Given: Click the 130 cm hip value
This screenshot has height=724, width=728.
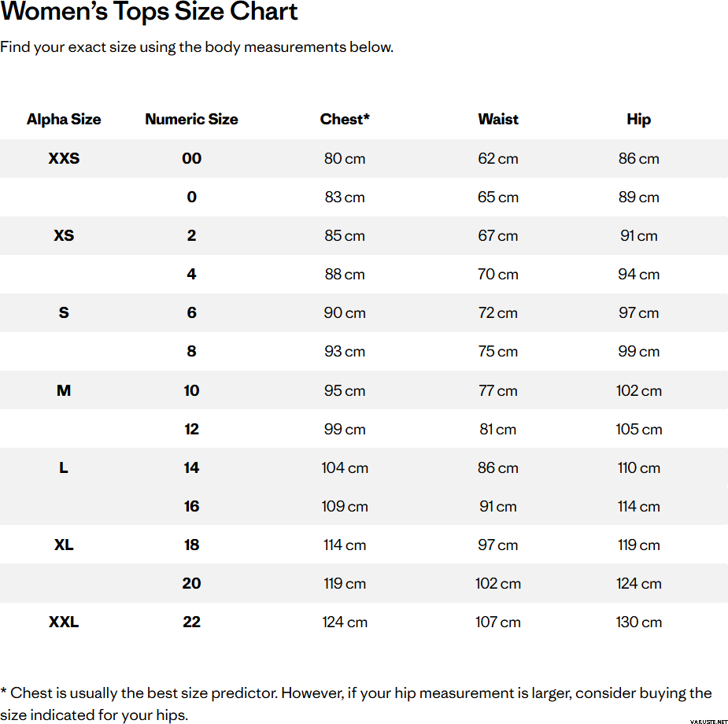Looking at the screenshot, I should point(638,622).
